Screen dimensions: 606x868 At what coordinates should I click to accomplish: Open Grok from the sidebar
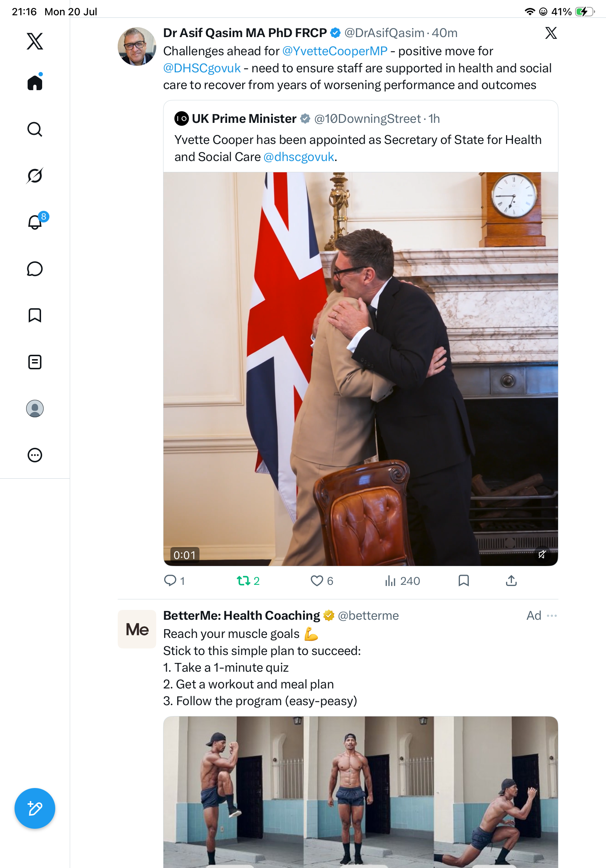point(35,176)
